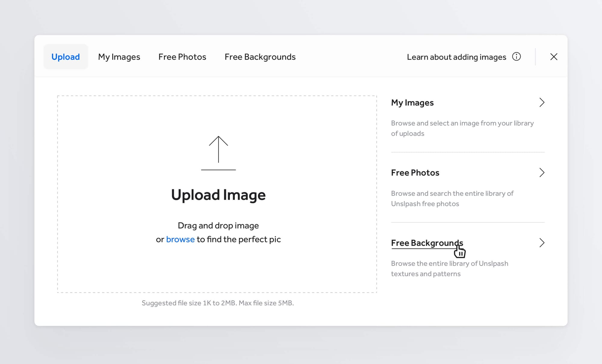Click the 'Drag and drop image' text
The image size is (602, 364).
coord(218,226)
